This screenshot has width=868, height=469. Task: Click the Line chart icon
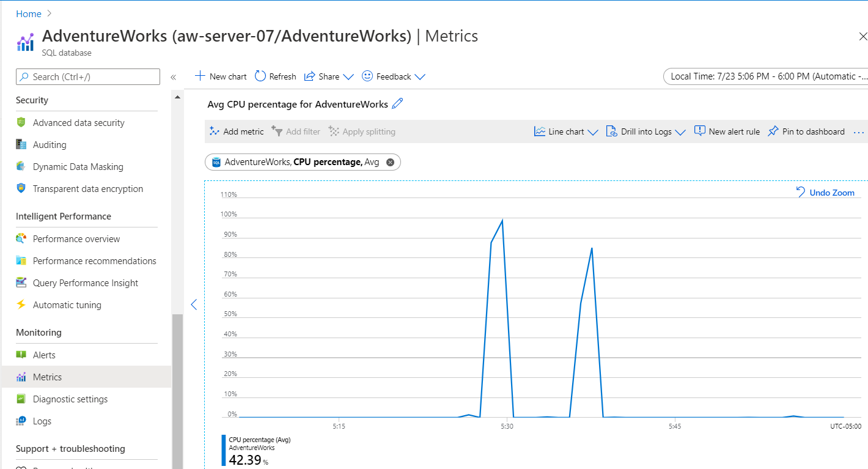(x=539, y=131)
